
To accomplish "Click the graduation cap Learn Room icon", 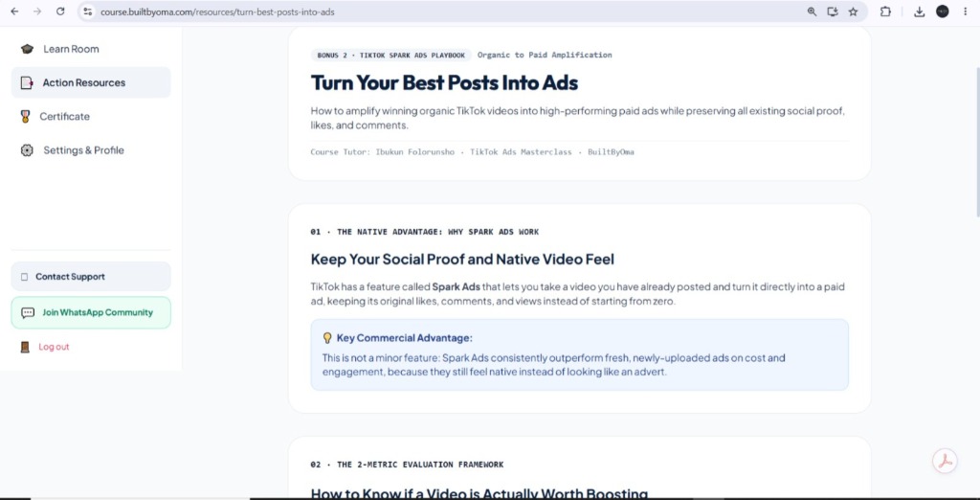I will point(27,49).
